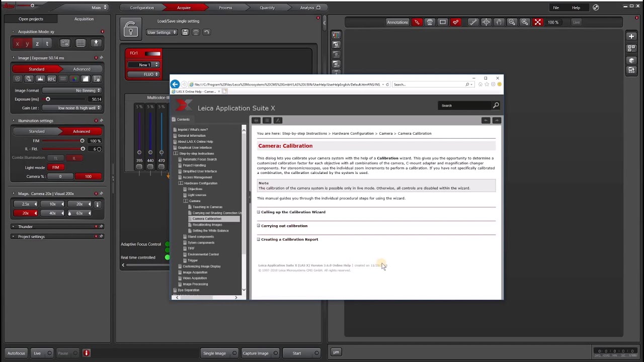The height and width of the screenshot is (362, 644).
Task: Toggle the x dimension acquisition mode
Action: [x=18, y=44]
